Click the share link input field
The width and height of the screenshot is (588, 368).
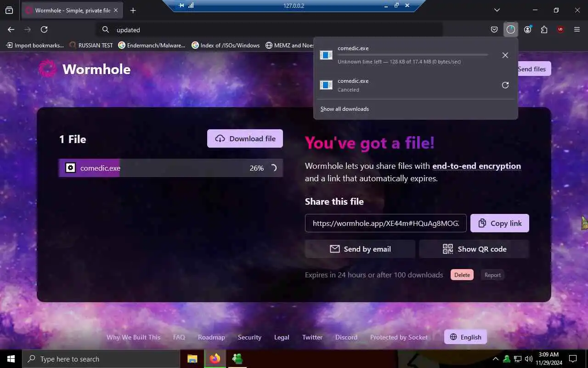(386, 223)
